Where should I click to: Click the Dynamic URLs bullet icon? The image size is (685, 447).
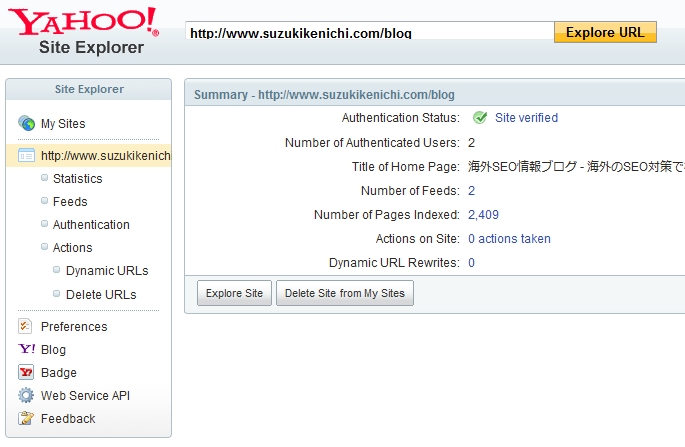pyautogui.click(x=56, y=270)
